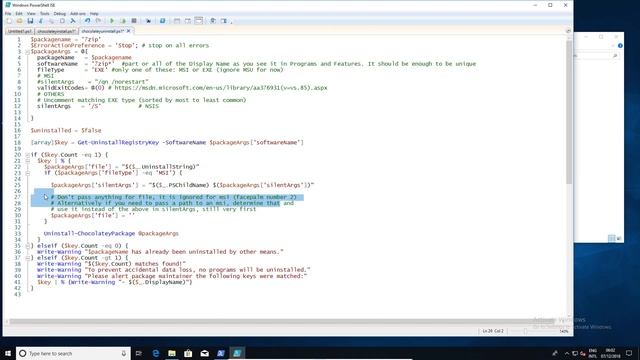Switch to the chocolateyinstall.ps1 tab

[x=56, y=31]
